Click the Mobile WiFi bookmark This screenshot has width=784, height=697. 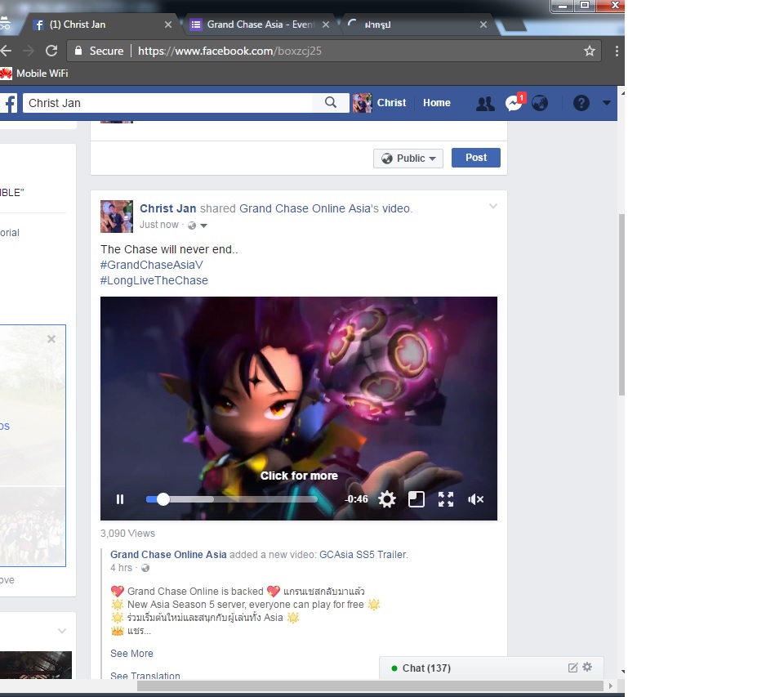34,73
